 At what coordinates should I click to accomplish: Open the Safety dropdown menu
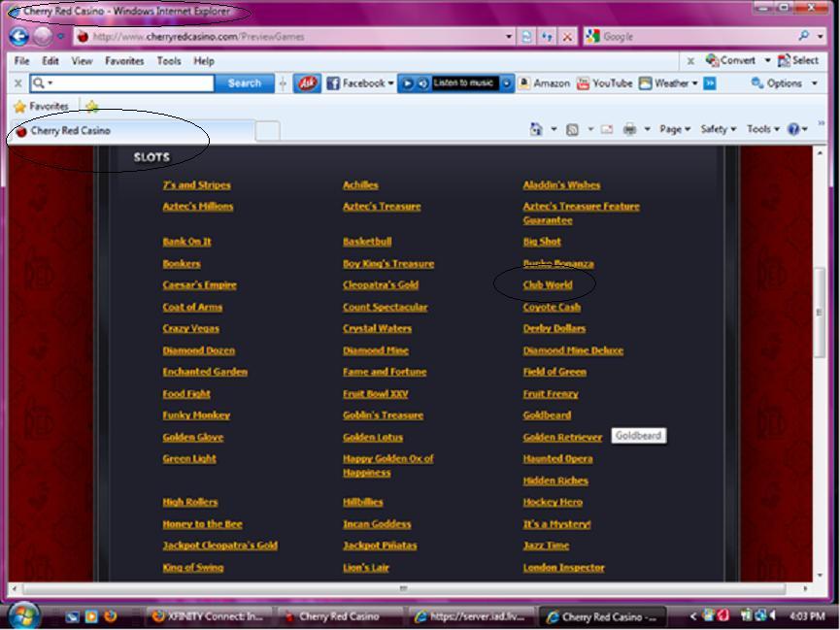pos(718,129)
